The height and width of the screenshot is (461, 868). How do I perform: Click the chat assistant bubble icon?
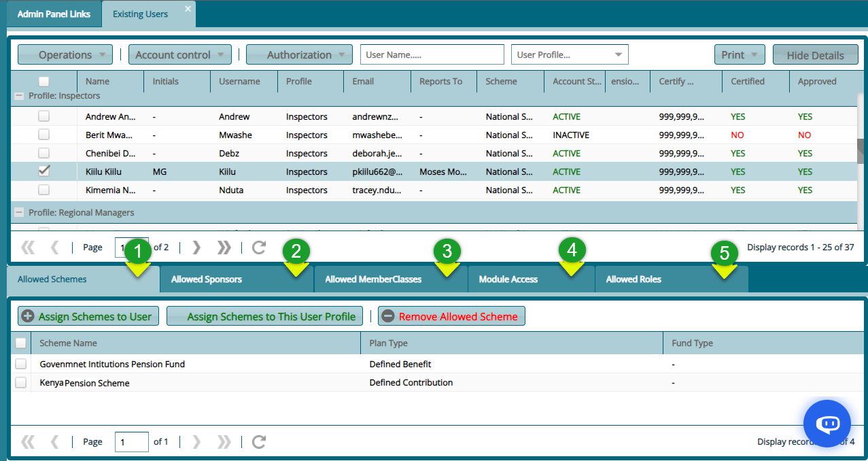[x=827, y=424]
